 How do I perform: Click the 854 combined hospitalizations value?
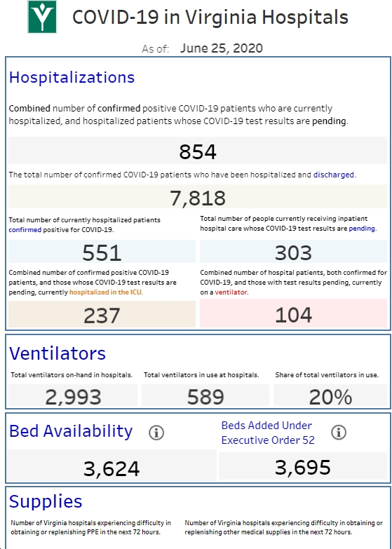pyautogui.click(x=198, y=151)
